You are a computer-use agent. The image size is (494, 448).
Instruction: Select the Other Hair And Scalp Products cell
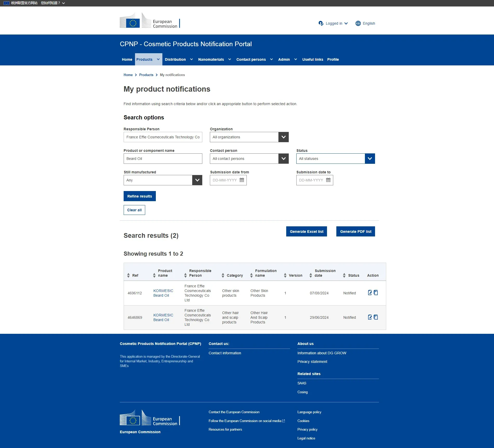[x=259, y=317]
